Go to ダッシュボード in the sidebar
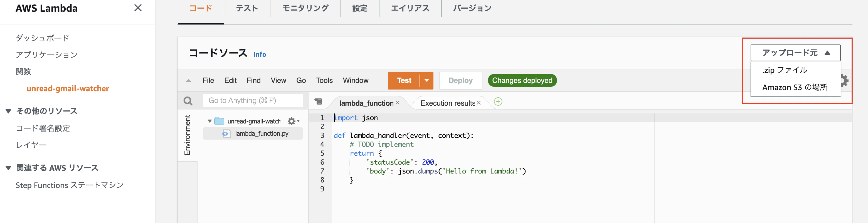 pos(43,38)
